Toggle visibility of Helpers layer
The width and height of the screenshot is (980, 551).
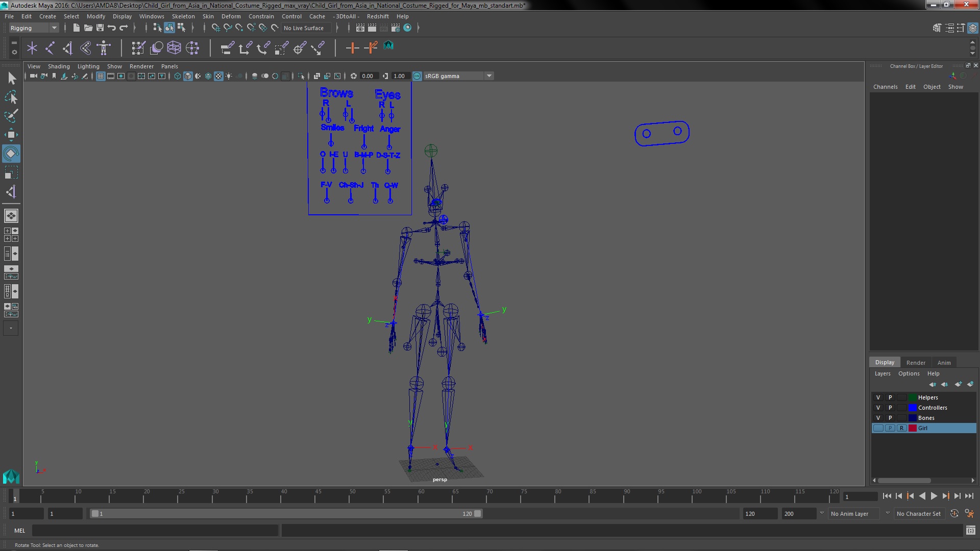click(x=878, y=397)
